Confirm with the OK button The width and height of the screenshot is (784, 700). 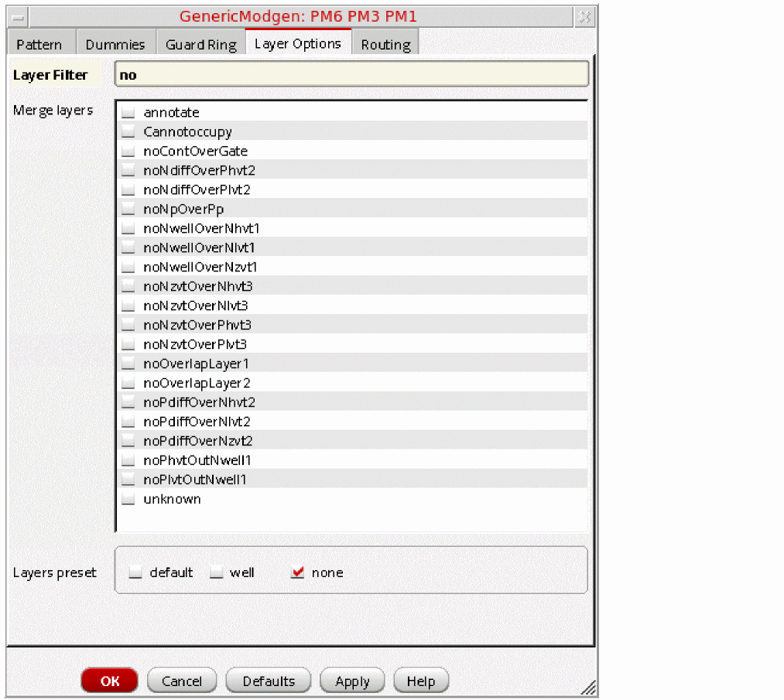tap(109, 681)
